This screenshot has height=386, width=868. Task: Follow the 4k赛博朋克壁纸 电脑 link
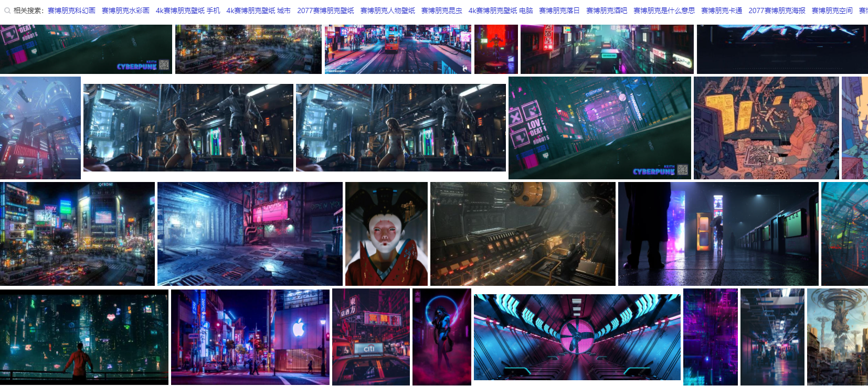click(501, 10)
